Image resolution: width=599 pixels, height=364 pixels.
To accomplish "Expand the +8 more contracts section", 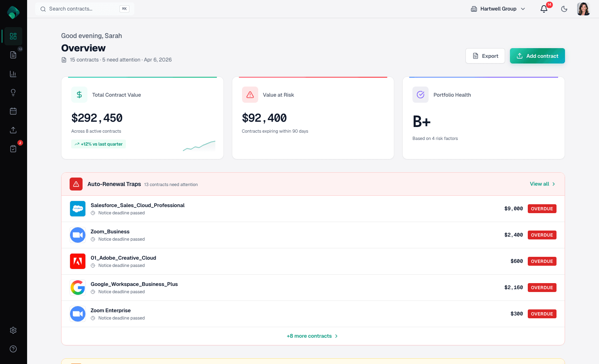I will click(x=312, y=336).
